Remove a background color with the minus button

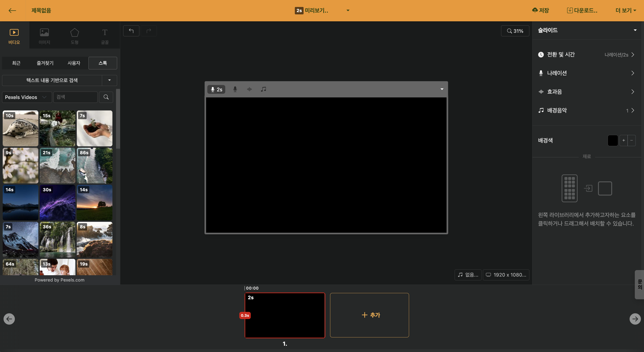pyautogui.click(x=631, y=140)
